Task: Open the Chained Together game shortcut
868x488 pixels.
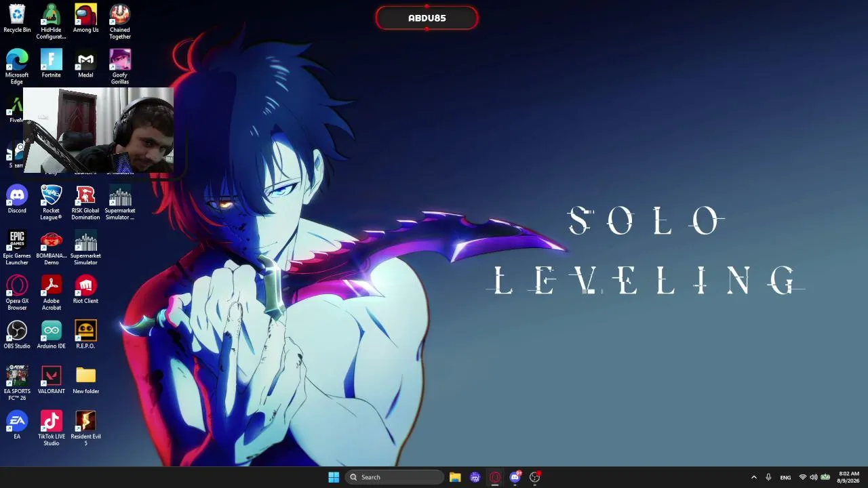Action: tap(120, 22)
